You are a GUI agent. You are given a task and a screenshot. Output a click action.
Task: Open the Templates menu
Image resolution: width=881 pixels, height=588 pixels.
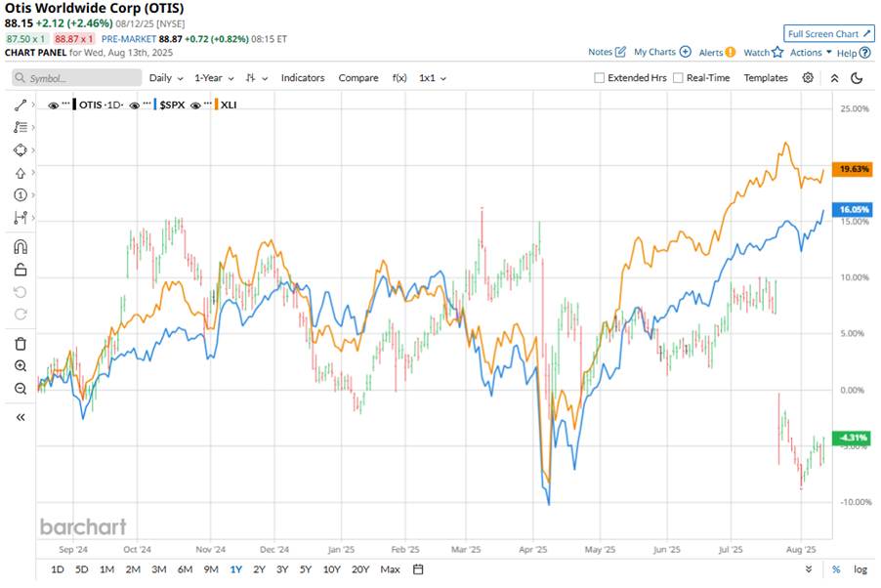click(766, 77)
